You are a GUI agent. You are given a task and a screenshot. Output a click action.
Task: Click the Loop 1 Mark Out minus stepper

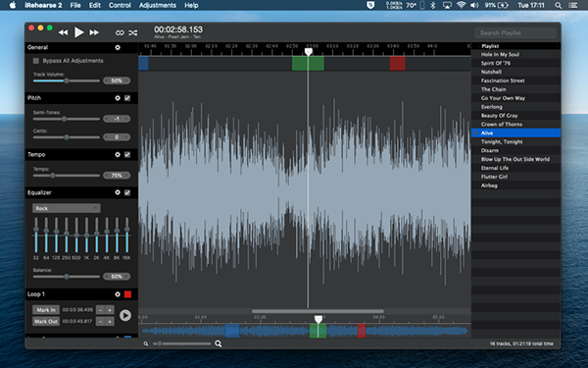[101, 322]
